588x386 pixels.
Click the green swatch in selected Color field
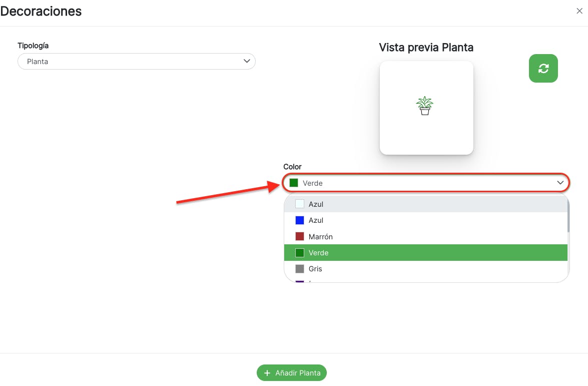(294, 183)
